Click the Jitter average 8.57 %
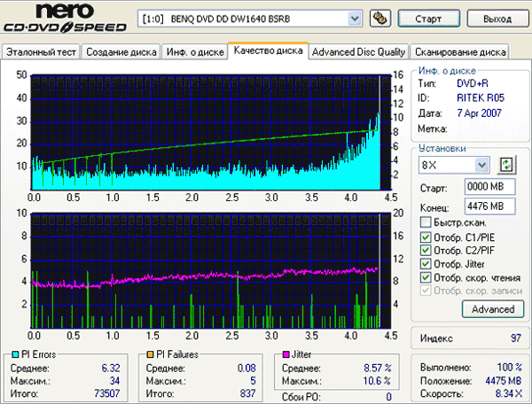 pyautogui.click(x=378, y=368)
